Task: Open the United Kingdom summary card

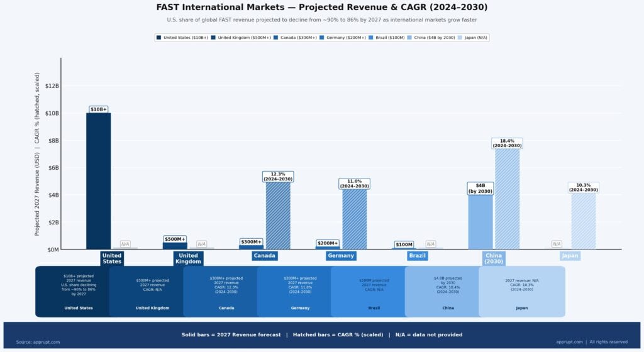Action: [152, 291]
